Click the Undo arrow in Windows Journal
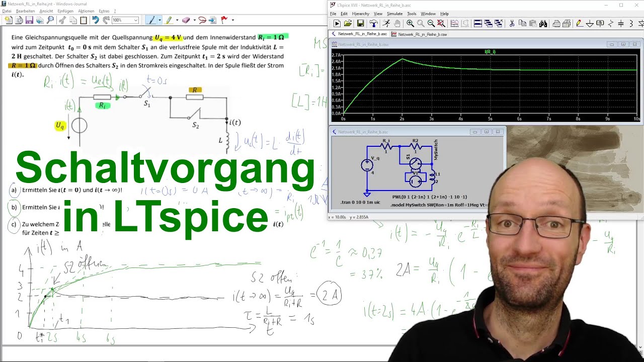 click(x=95, y=20)
